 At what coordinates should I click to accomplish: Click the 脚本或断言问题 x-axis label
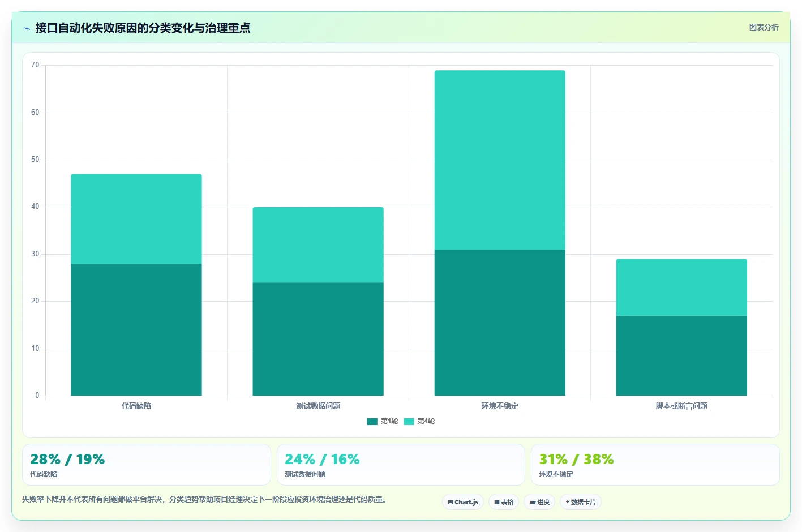681,406
